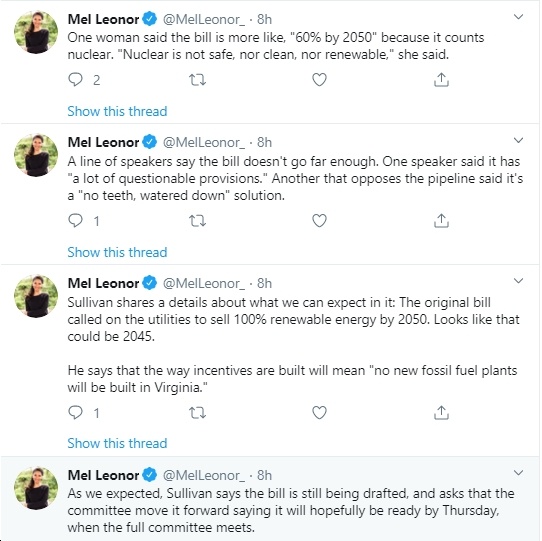The height and width of the screenshot is (541, 542).
Task: Reply to the '60% by 2050' tweet
Action: pos(75,80)
